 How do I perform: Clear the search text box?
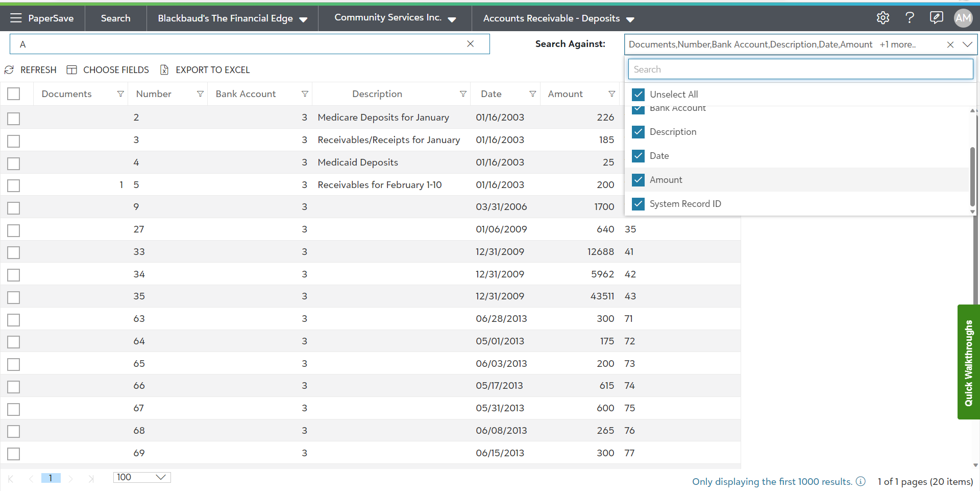tap(470, 44)
